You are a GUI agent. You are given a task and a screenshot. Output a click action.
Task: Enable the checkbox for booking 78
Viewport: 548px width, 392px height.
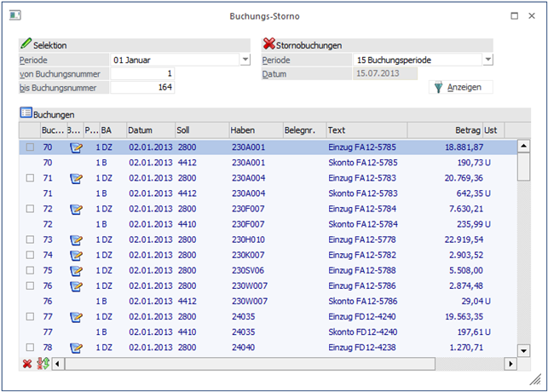click(x=31, y=347)
